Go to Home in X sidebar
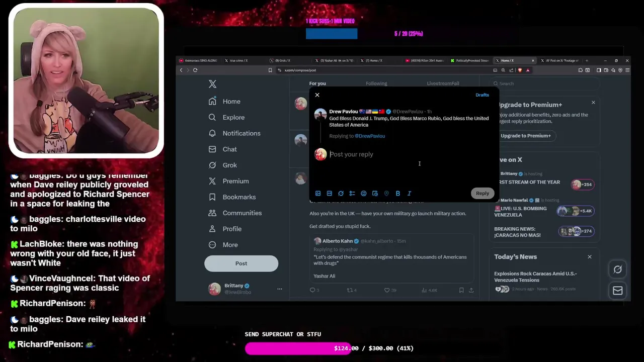Viewport: 644px width, 362px height. [225, 102]
